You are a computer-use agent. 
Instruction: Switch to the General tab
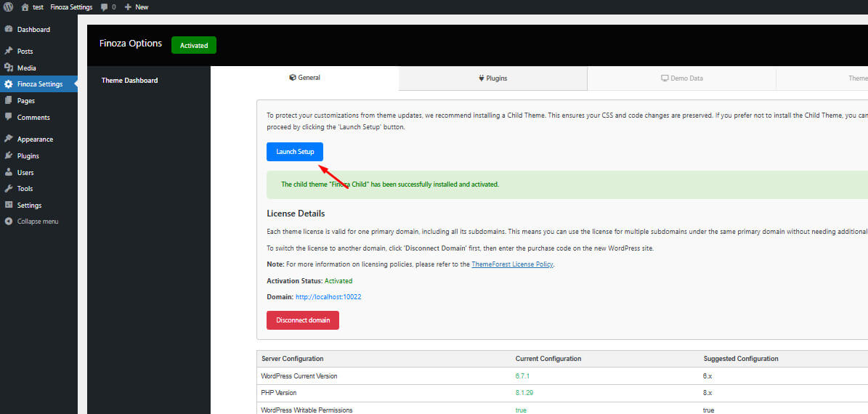tap(304, 78)
